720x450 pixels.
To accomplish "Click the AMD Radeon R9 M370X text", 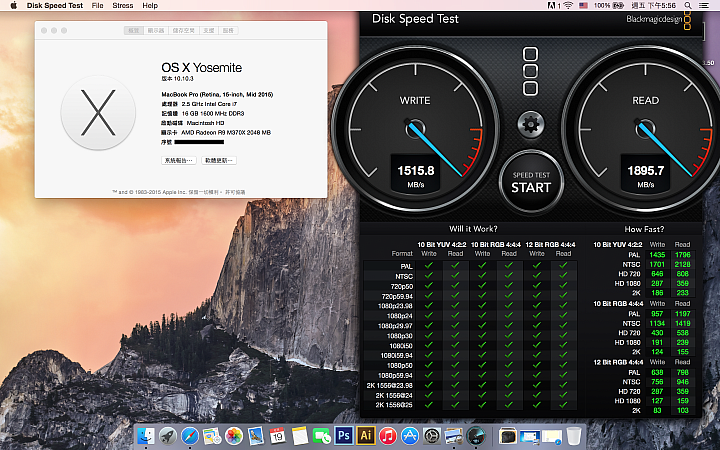I will (x=226, y=132).
